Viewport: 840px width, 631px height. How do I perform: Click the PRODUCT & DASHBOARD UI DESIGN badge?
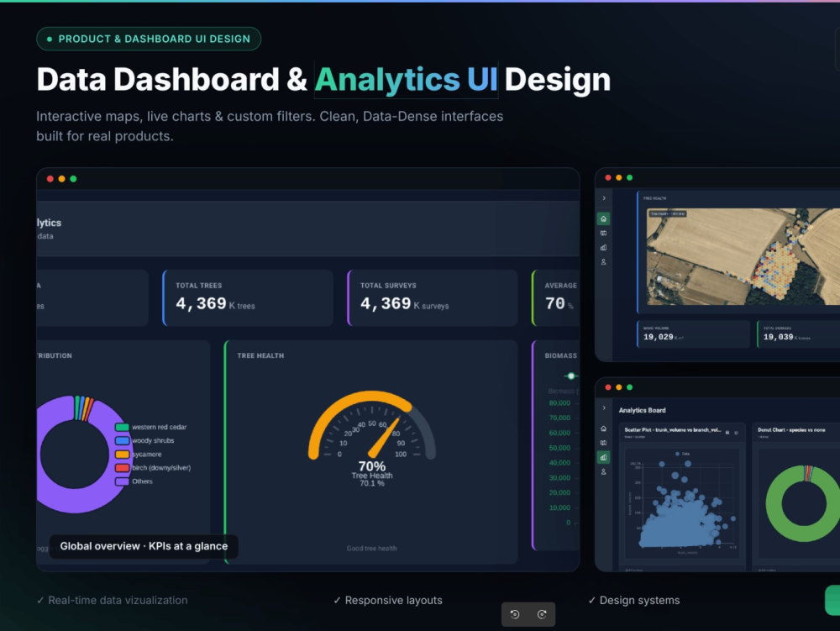click(x=149, y=39)
